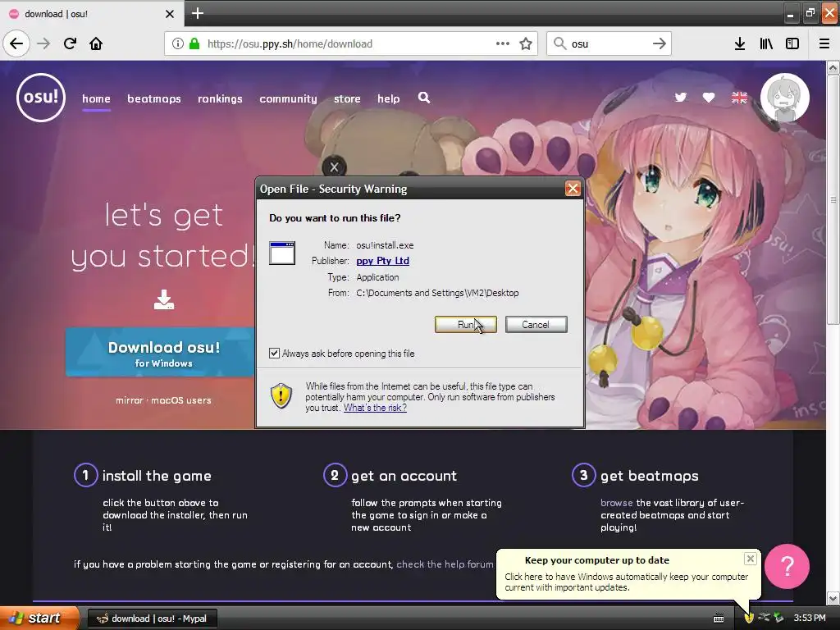Screen dimensions: 840x630
Task: Open the osu! Twitter bird icon
Action: (x=680, y=98)
